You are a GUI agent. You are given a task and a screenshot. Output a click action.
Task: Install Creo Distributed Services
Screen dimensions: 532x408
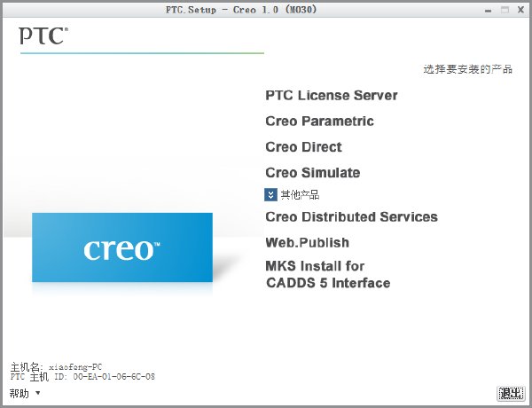coord(351,217)
